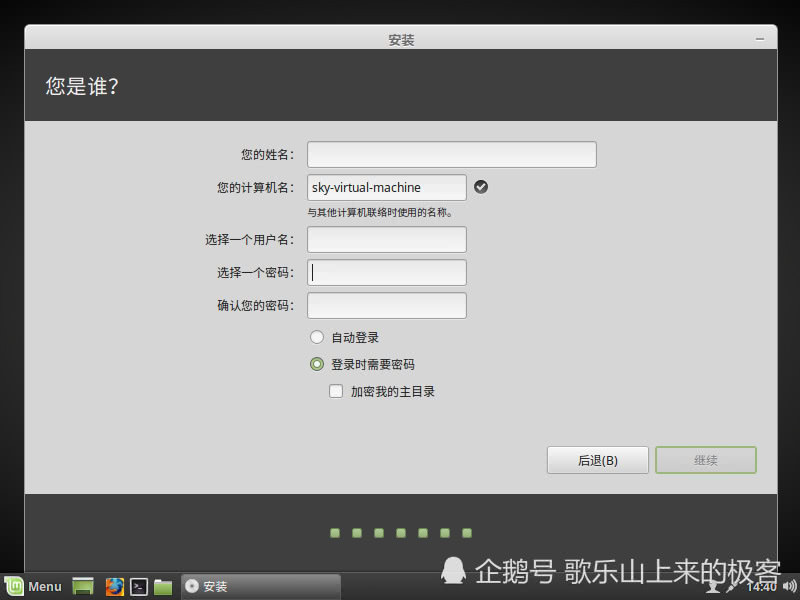
Task: Open the file manager folder icon
Action: tap(163, 587)
